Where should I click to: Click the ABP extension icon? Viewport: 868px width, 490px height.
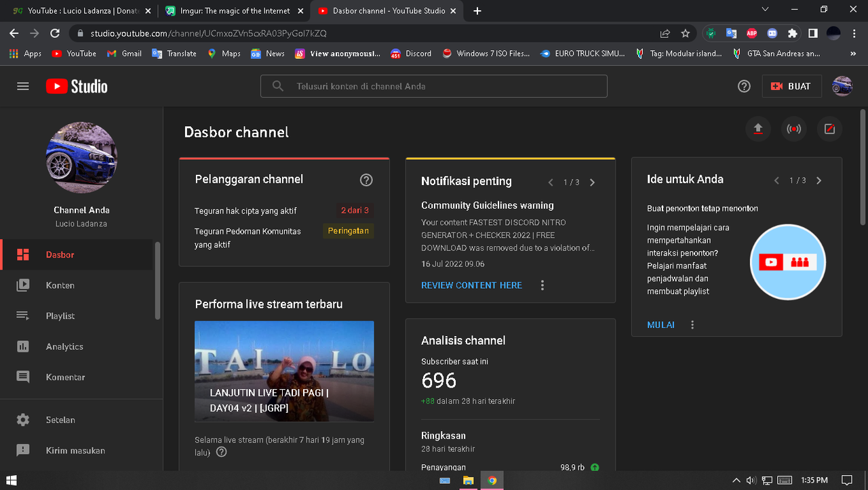tap(751, 33)
